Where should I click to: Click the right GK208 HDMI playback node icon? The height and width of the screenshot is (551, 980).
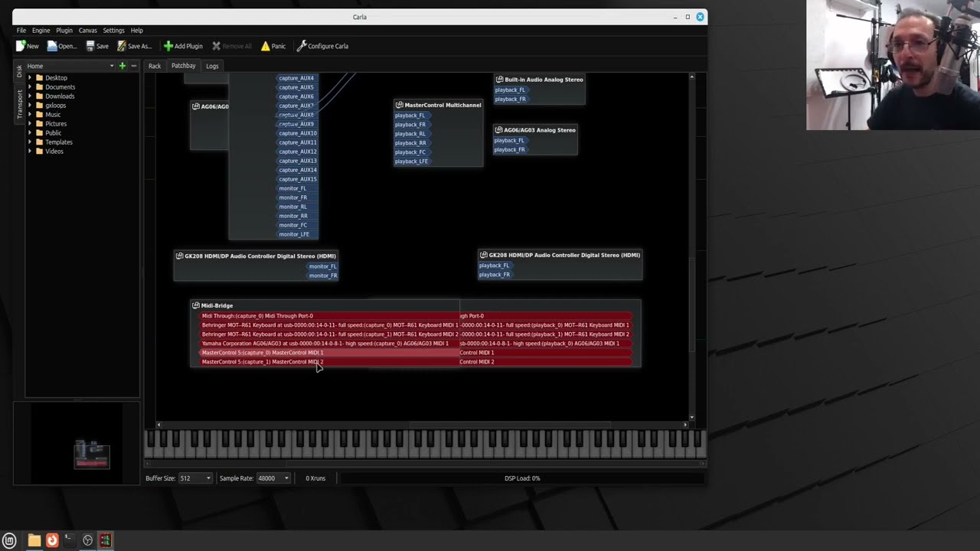click(484, 255)
